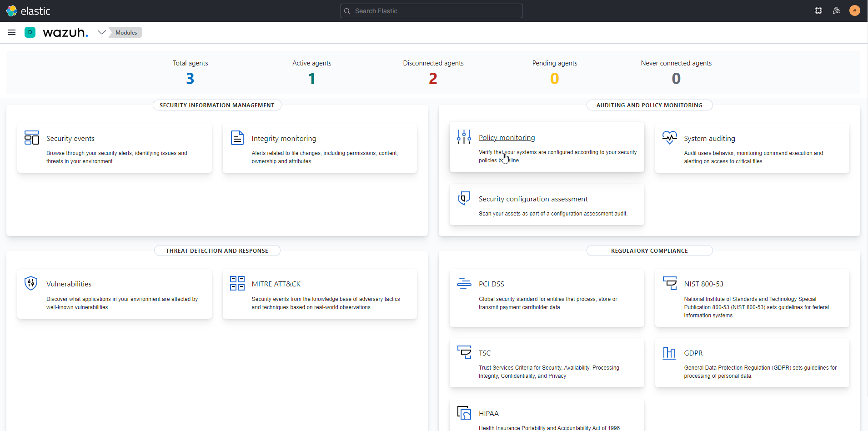Click the Pending agents count 0

[x=554, y=79]
